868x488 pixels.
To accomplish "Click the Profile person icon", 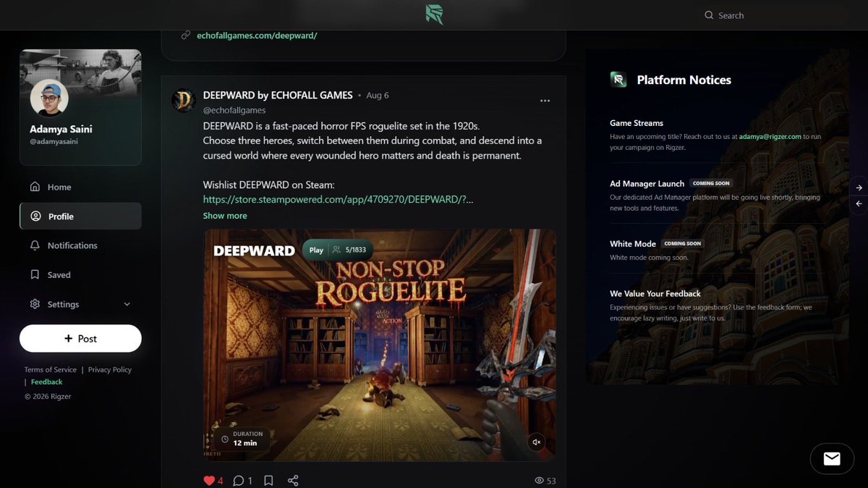I will pyautogui.click(x=35, y=216).
